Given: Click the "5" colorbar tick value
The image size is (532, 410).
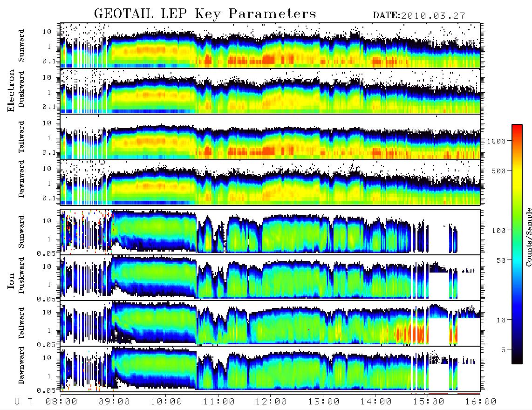Looking at the screenshot, I should click(504, 349).
